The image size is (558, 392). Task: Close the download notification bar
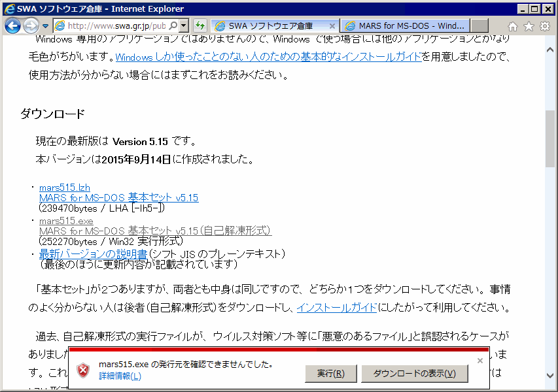[480, 361]
